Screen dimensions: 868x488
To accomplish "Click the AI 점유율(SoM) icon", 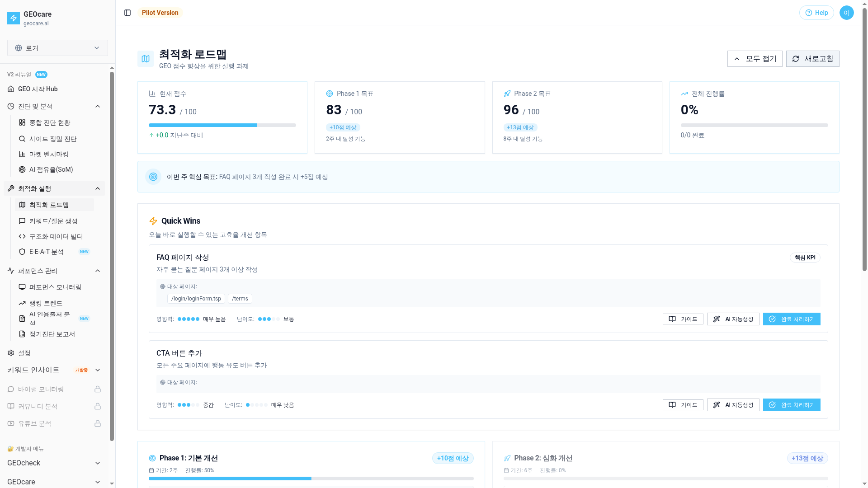I will 22,169.
